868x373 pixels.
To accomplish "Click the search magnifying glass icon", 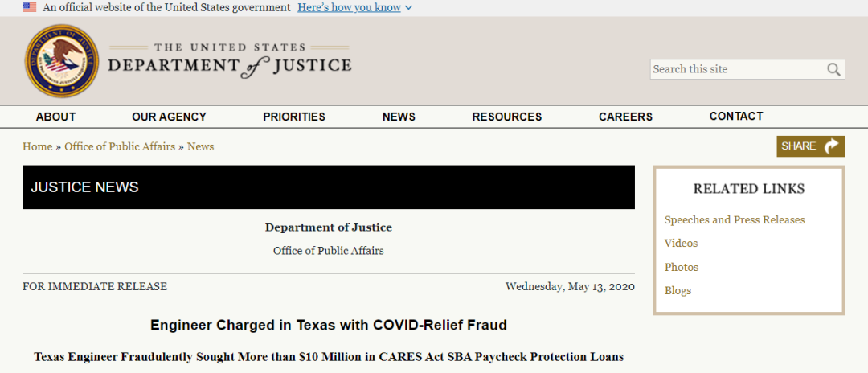I will coord(833,70).
